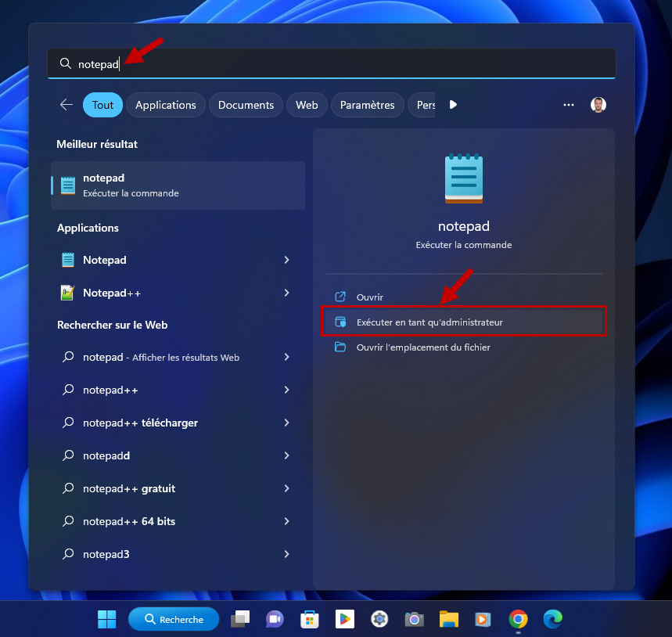Open Microsoft Store from taskbar
Screen dimensions: 672x637
point(310,619)
